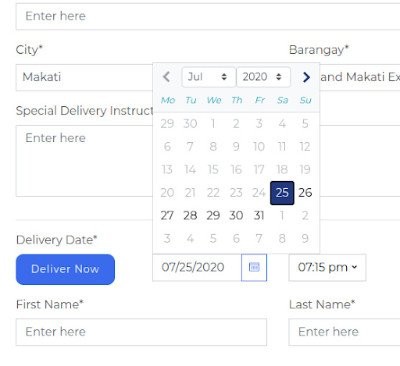Go to previous month in calendar

(x=166, y=77)
